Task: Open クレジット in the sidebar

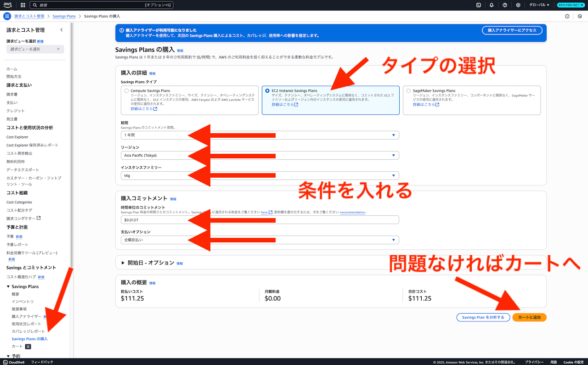Action: point(16,111)
